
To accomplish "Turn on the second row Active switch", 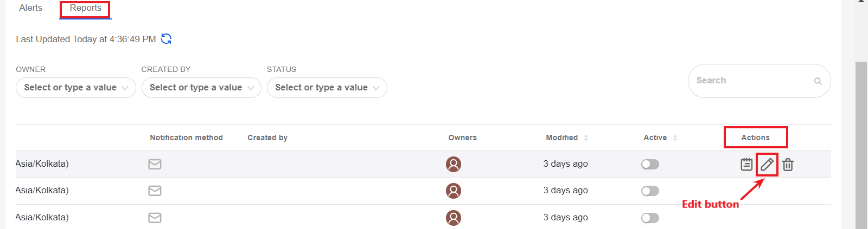I will (x=650, y=191).
